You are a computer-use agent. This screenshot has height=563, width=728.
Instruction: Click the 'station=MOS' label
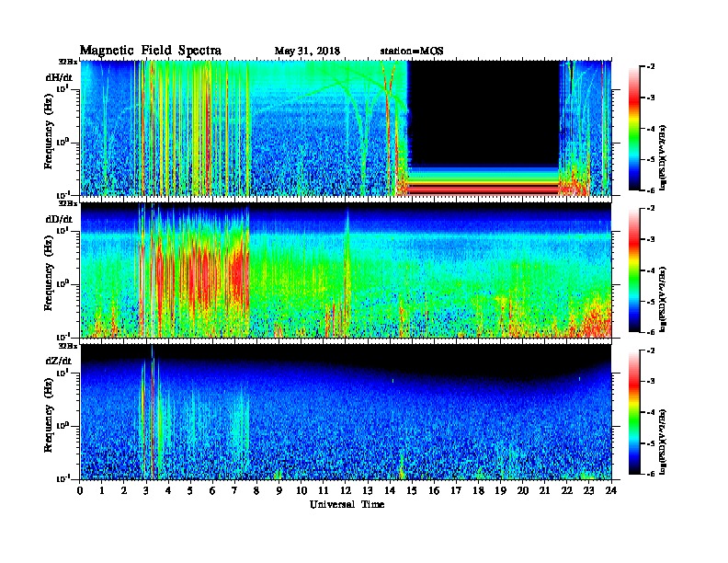point(412,51)
